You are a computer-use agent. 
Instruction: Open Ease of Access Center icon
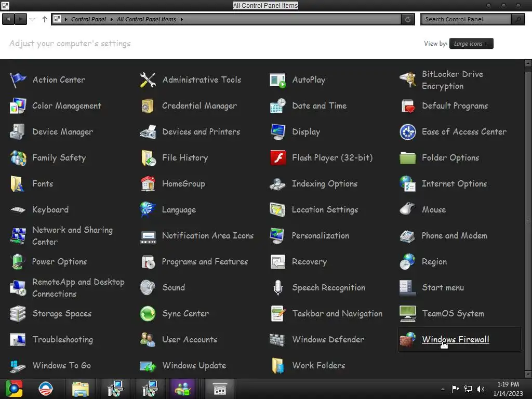407,132
